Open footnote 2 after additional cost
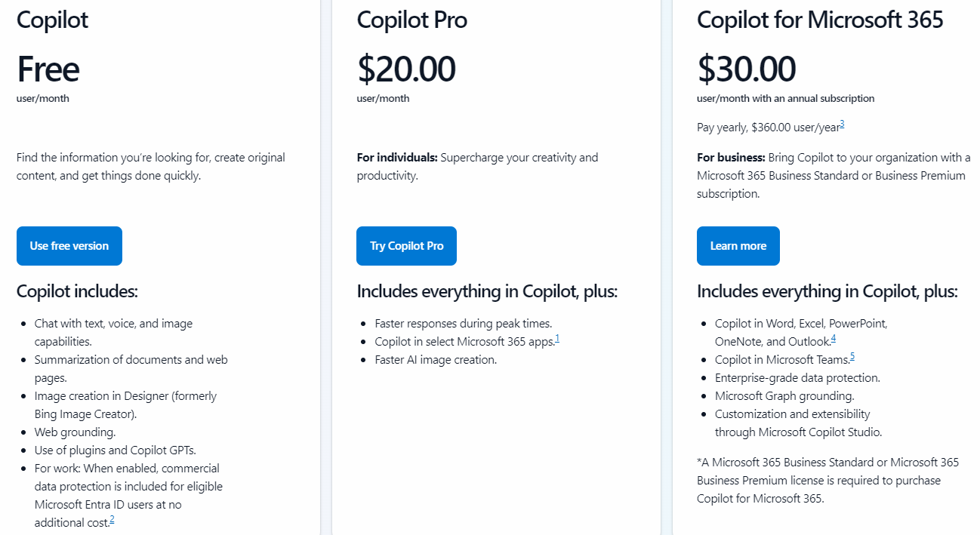The image size is (980, 535). point(112,520)
